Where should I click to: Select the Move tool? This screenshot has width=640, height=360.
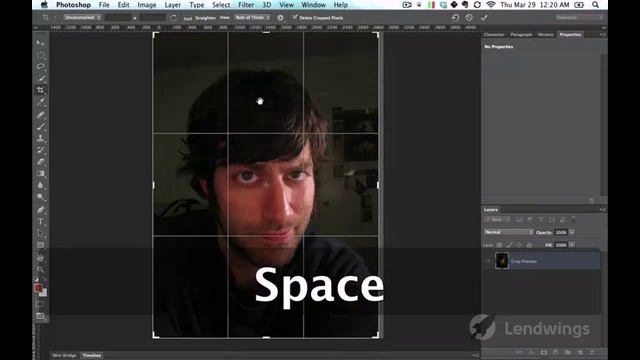pyautogui.click(x=40, y=43)
